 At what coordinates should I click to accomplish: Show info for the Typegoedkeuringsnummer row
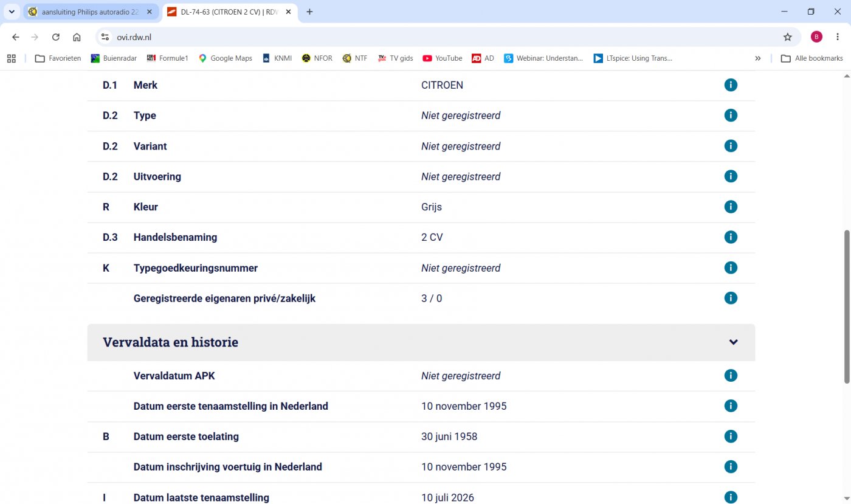731,268
